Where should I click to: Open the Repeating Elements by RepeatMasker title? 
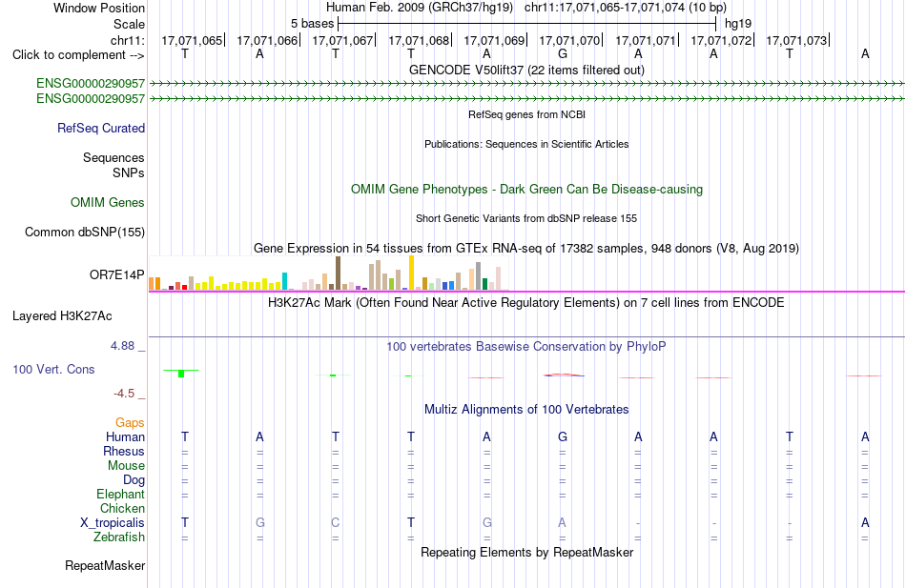(x=526, y=552)
